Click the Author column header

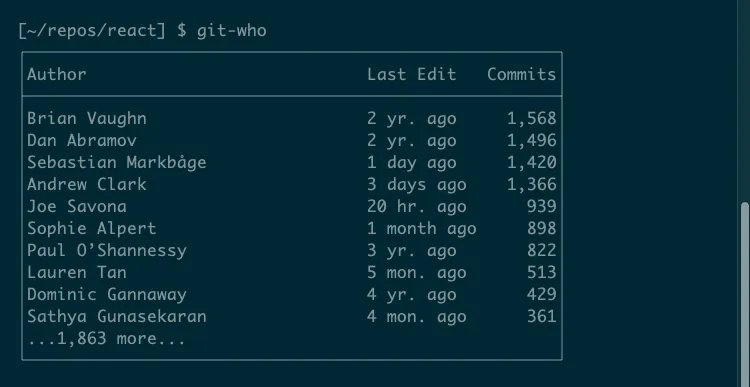(56, 74)
